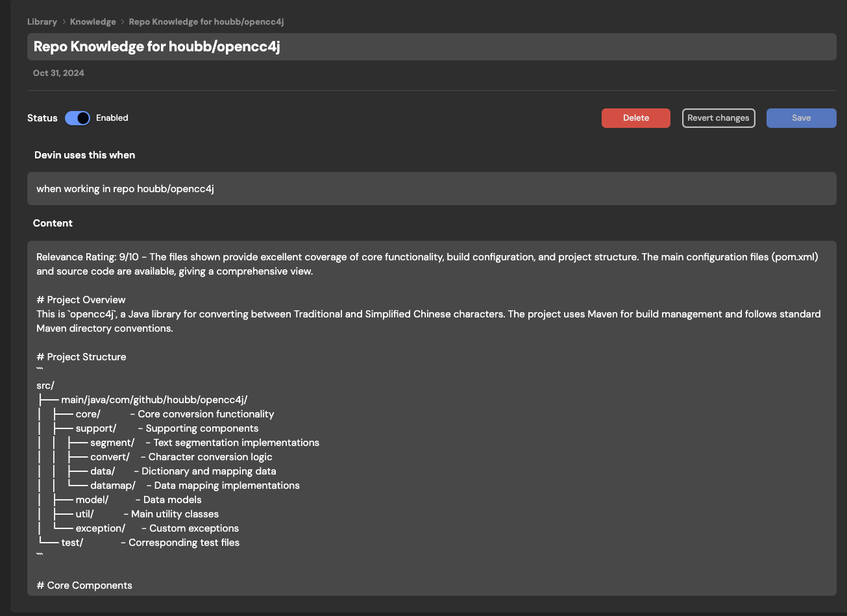The width and height of the screenshot is (847, 616).
Task: Click the 'src/' line in Content
Action: point(45,386)
